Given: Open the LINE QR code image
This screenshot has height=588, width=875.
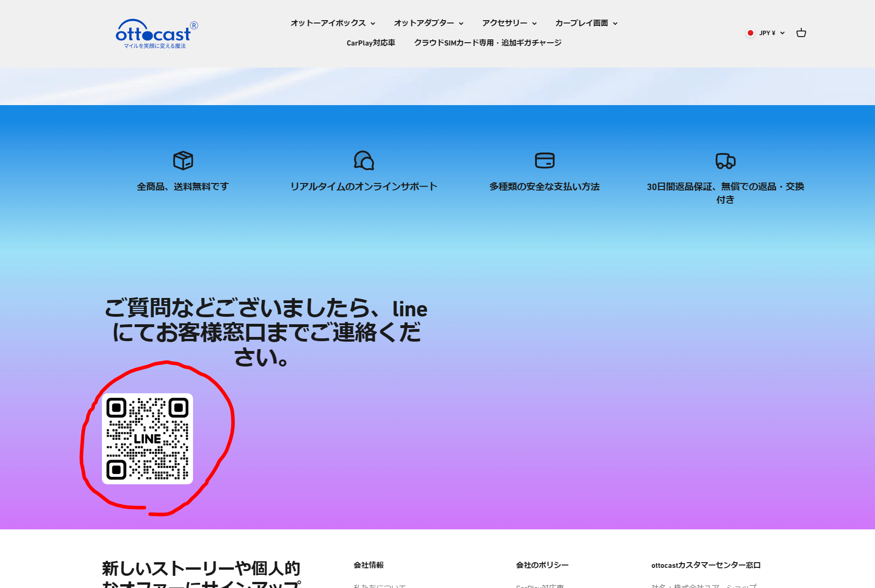Looking at the screenshot, I should 147,439.
